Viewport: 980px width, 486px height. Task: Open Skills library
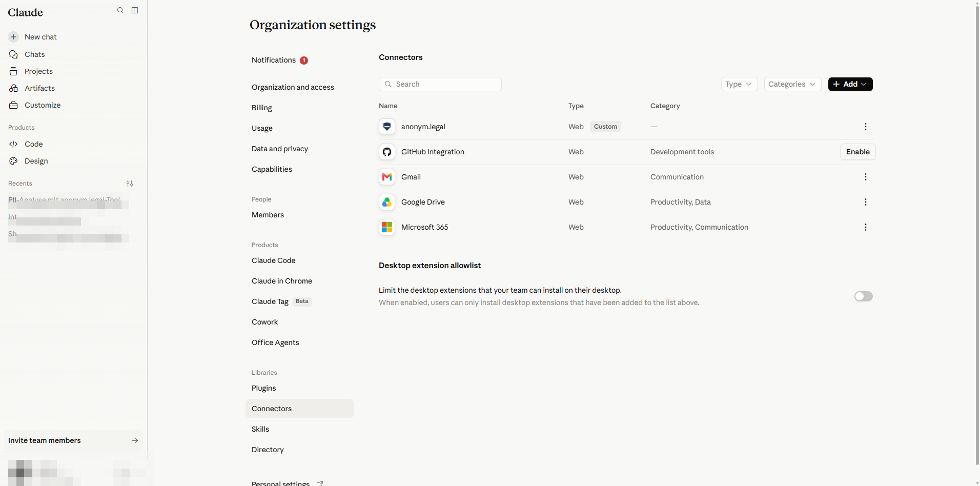(x=260, y=429)
